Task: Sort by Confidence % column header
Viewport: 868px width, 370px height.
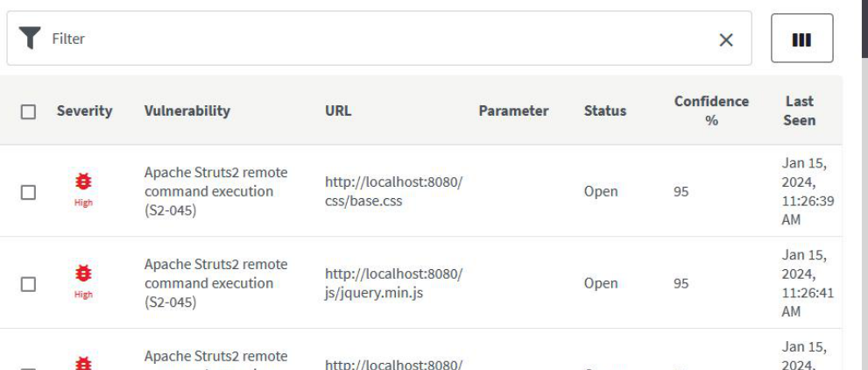Action: pyautogui.click(x=710, y=110)
